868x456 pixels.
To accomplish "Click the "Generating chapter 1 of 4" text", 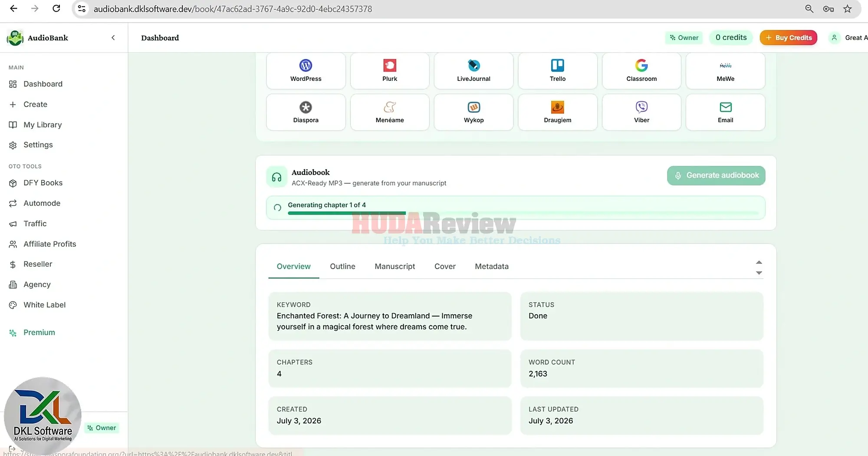I will 327,205.
